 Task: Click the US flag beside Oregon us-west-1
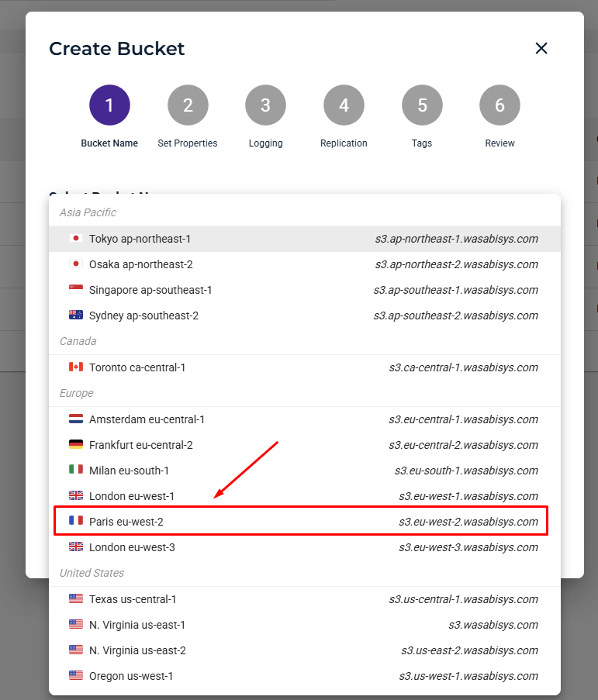click(x=76, y=675)
